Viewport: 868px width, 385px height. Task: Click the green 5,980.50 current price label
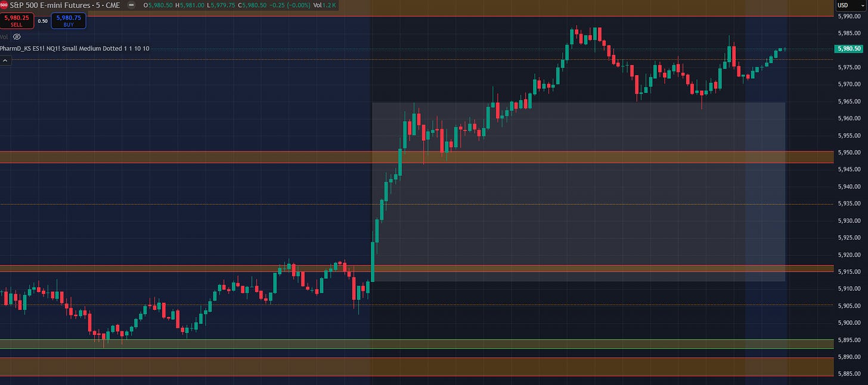pyautogui.click(x=848, y=49)
